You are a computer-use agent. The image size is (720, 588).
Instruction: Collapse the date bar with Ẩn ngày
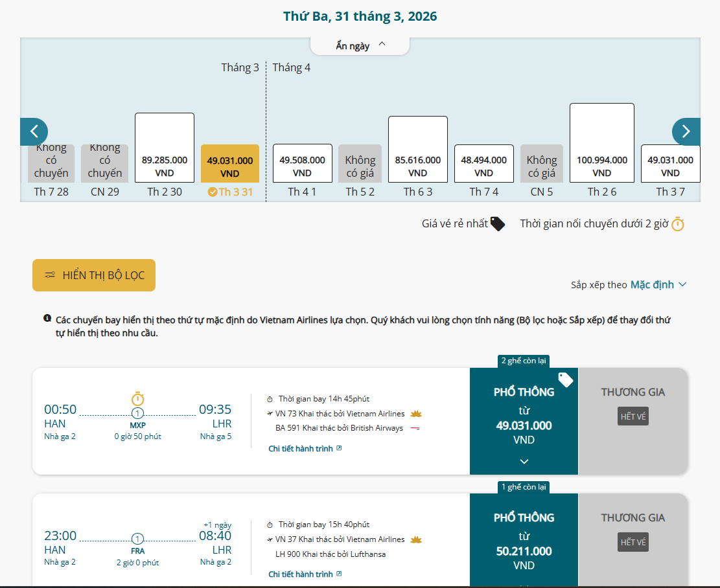click(360, 45)
